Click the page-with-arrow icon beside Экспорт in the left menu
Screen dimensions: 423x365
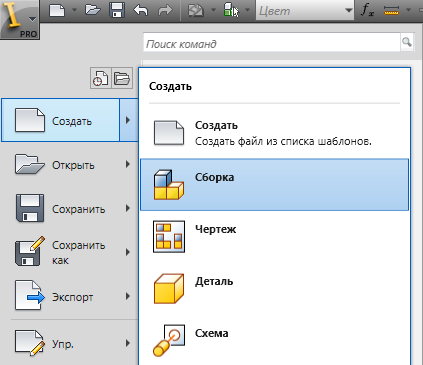[30, 296]
